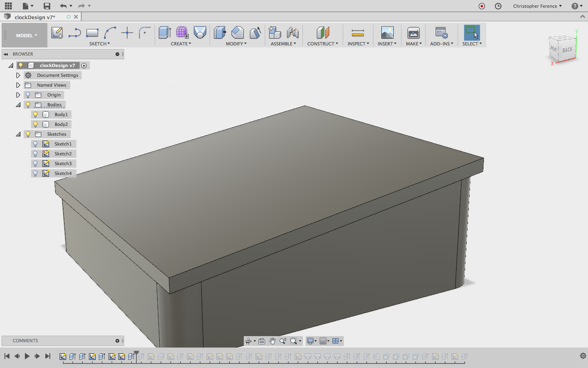588x368 pixels.
Task: Show Sketch3 with its lightbulb icon
Action: (x=36, y=164)
